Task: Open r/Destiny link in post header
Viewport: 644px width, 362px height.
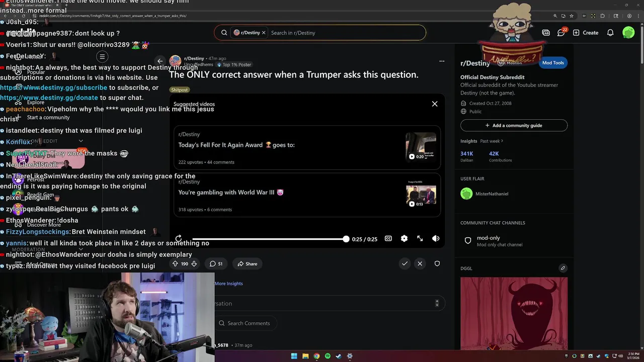Action: [194, 58]
